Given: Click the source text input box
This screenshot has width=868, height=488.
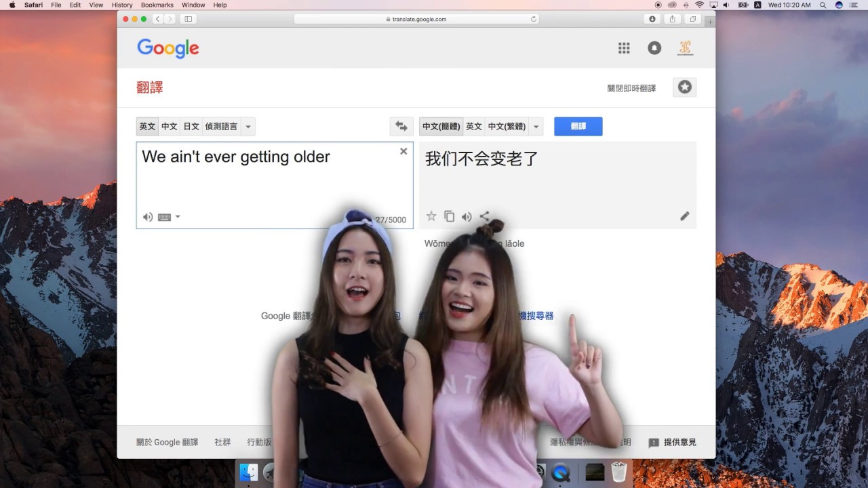Looking at the screenshot, I should pos(275,185).
